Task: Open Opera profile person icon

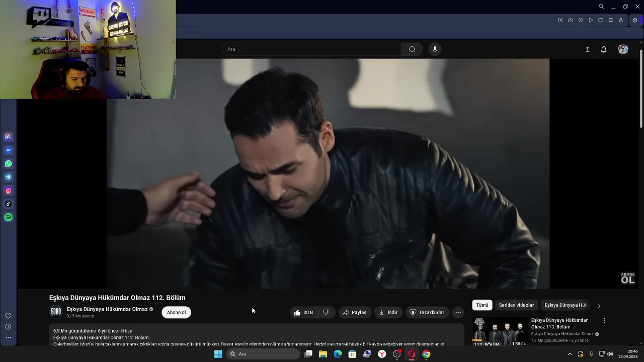Action: [x=621, y=20]
